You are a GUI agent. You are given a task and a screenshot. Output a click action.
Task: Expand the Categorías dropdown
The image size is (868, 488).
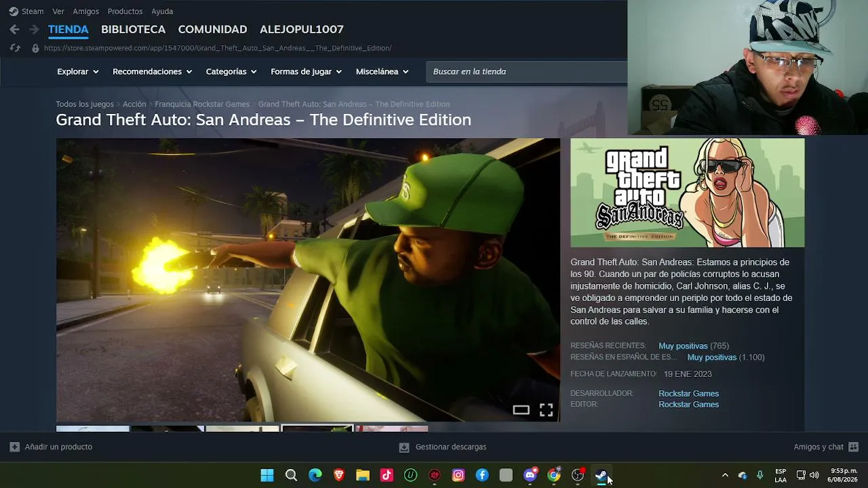[231, 72]
